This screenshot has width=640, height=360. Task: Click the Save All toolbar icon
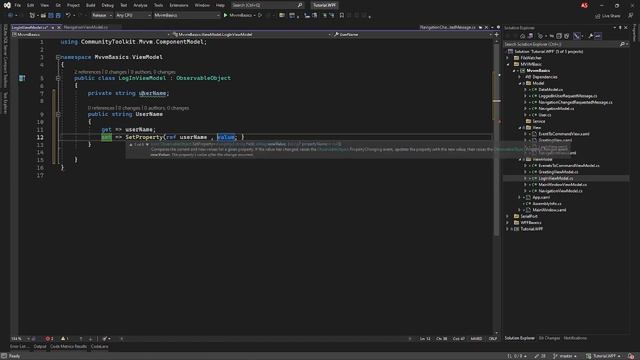pos(58,16)
